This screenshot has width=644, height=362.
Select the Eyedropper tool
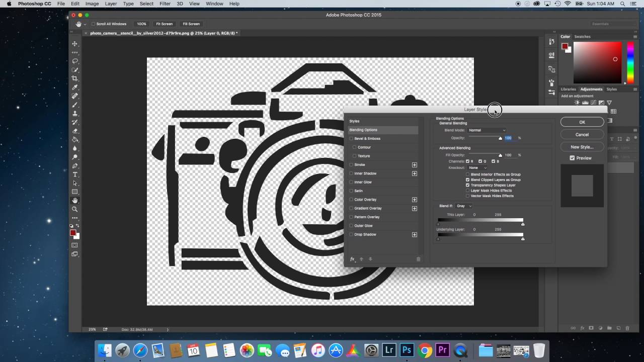click(75, 87)
